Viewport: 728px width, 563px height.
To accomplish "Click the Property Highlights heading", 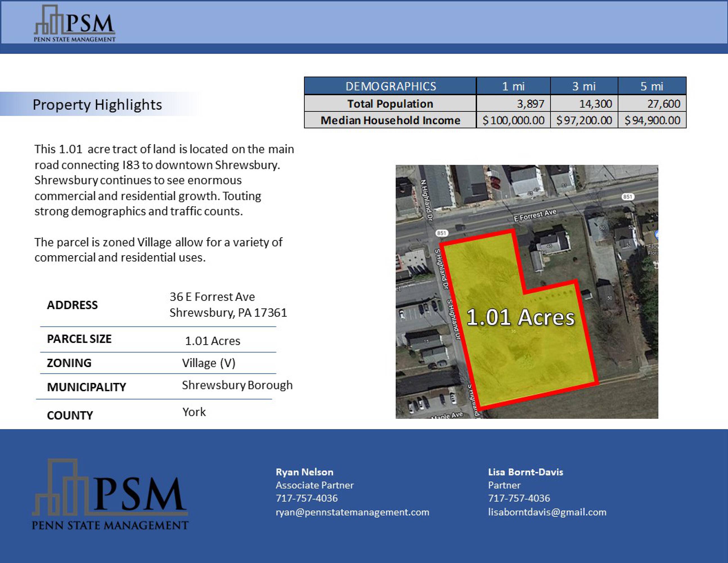I will (97, 104).
